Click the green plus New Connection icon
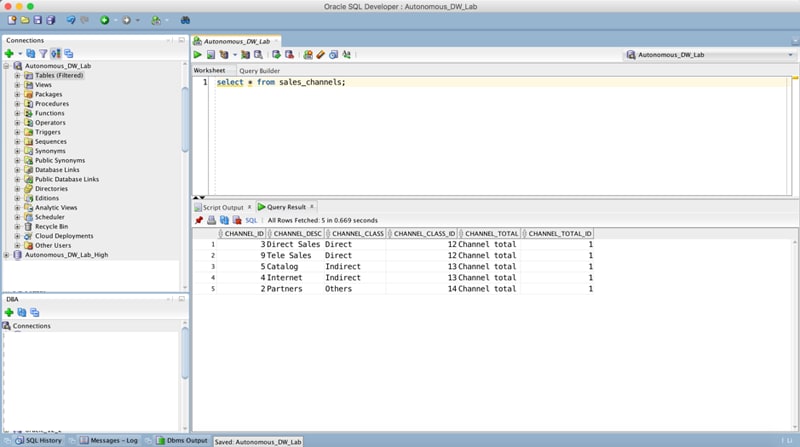Viewport: 800px width, 447px height. click(9, 54)
